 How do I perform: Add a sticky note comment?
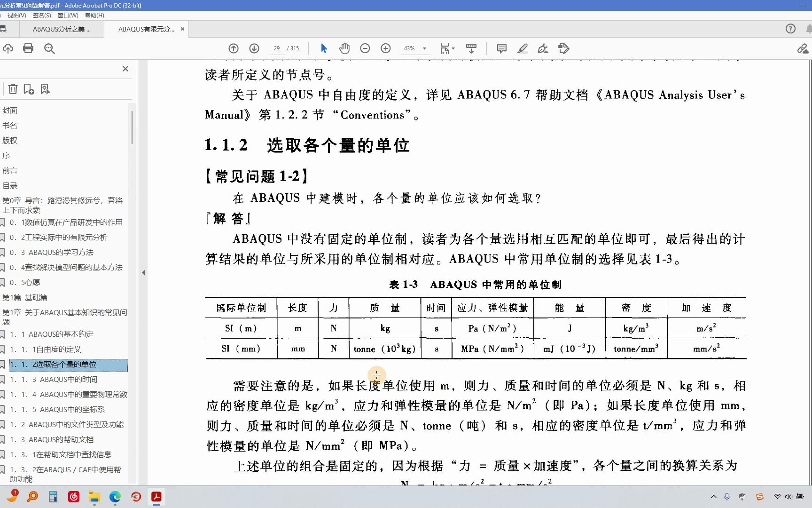coord(502,48)
